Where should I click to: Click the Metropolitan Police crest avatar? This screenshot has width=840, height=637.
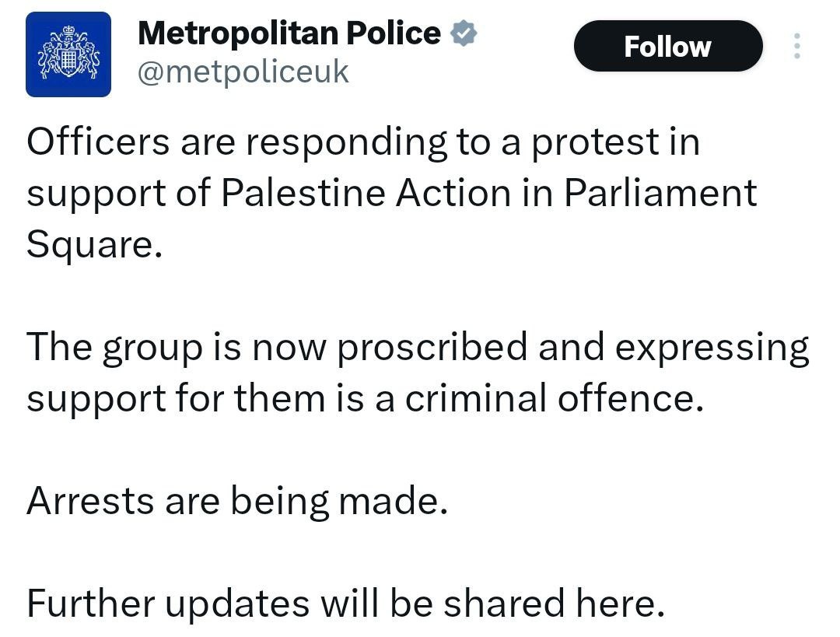68,54
